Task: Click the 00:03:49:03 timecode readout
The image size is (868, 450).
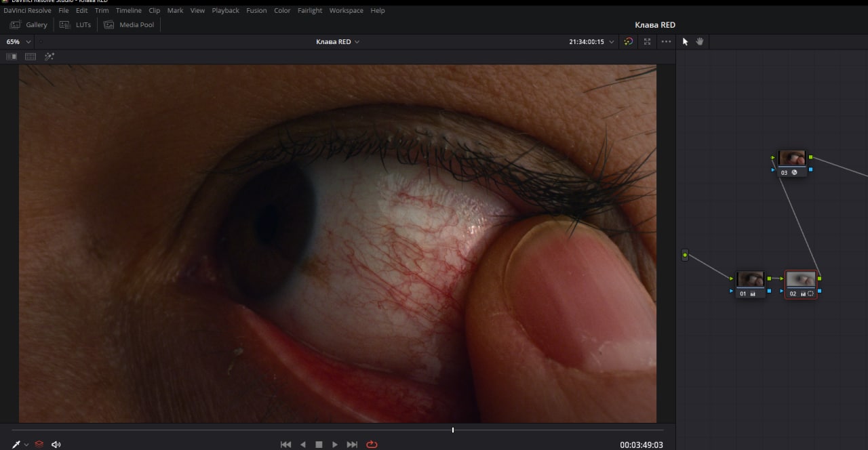Action: (x=642, y=445)
